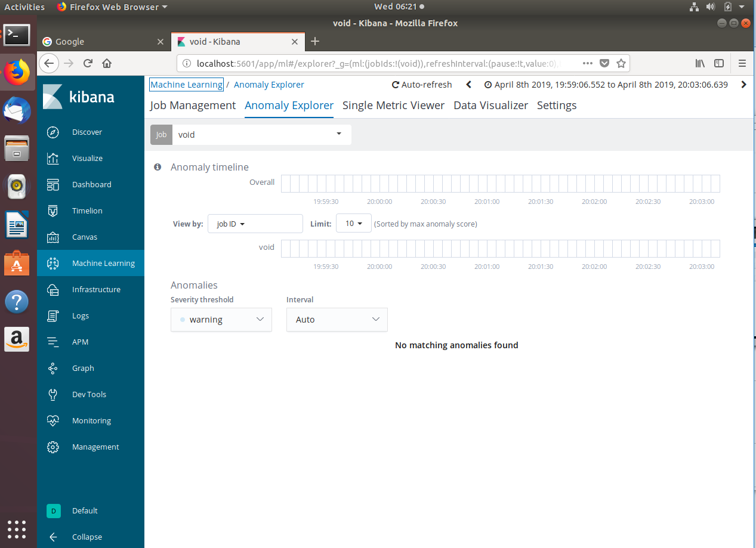Switch to the Job Management tab
Screen dimensions: 756x548
pos(193,106)
